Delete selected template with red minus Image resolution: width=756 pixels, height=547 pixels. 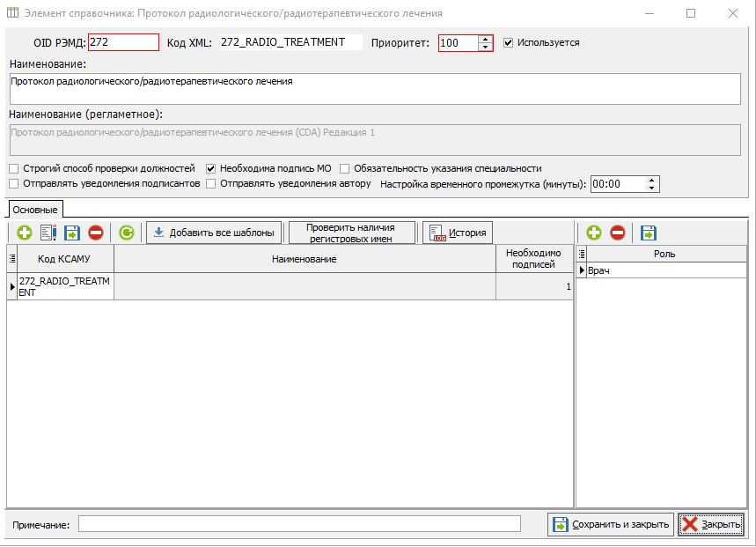coord(95,233)
